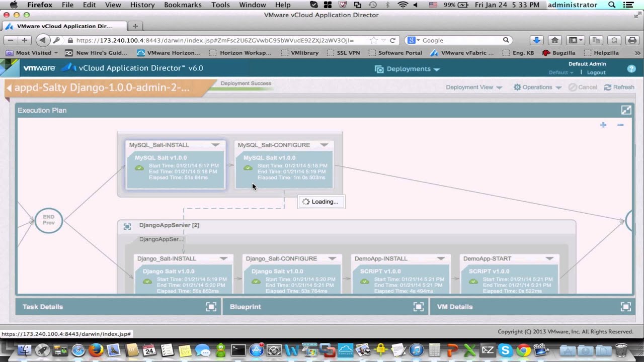
Task: Open the Window menu
Action: pos(253,5)
